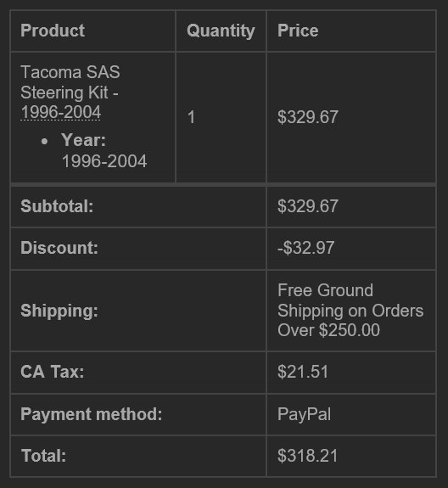Click the total amount $318.21
Screen dimensions: 448x488
pyautogui.click(x=307, y=456)
